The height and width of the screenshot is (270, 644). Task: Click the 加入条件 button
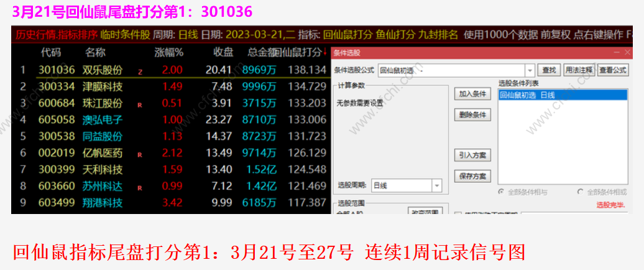(472, 94)
